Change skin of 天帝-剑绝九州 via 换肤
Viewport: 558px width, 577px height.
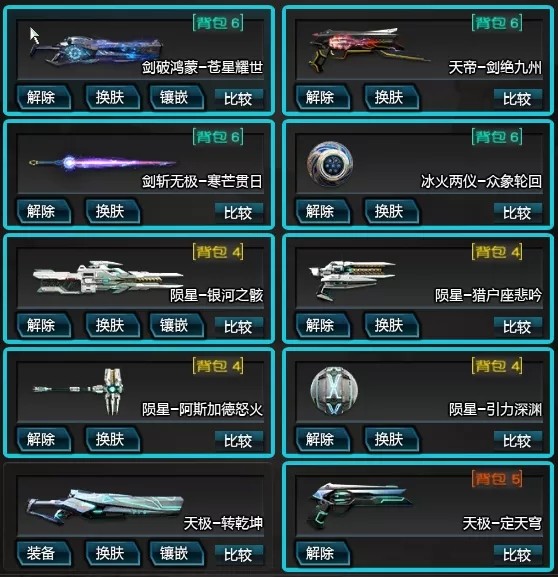[392, 98]
